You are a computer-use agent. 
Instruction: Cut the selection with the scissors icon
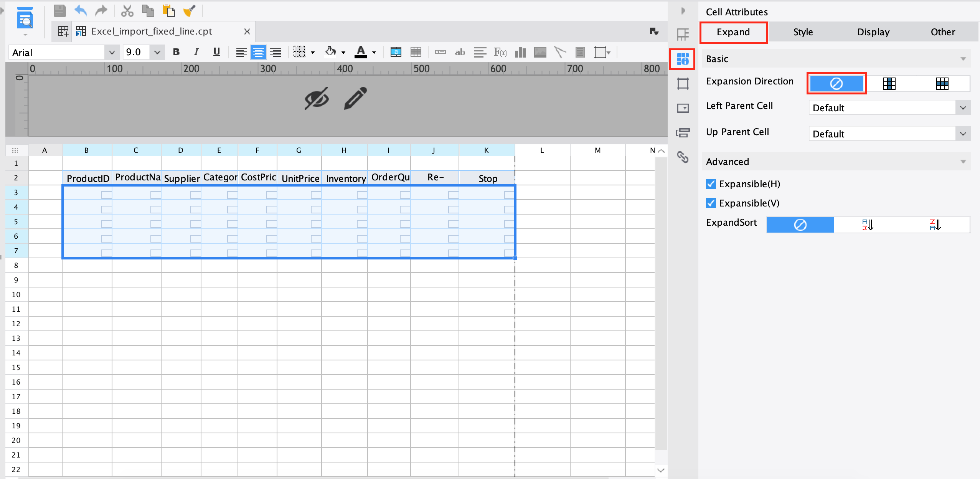127,10
